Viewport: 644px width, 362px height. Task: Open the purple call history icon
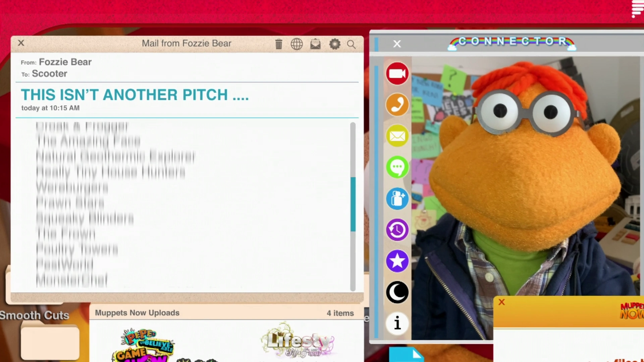pos(397,230)
